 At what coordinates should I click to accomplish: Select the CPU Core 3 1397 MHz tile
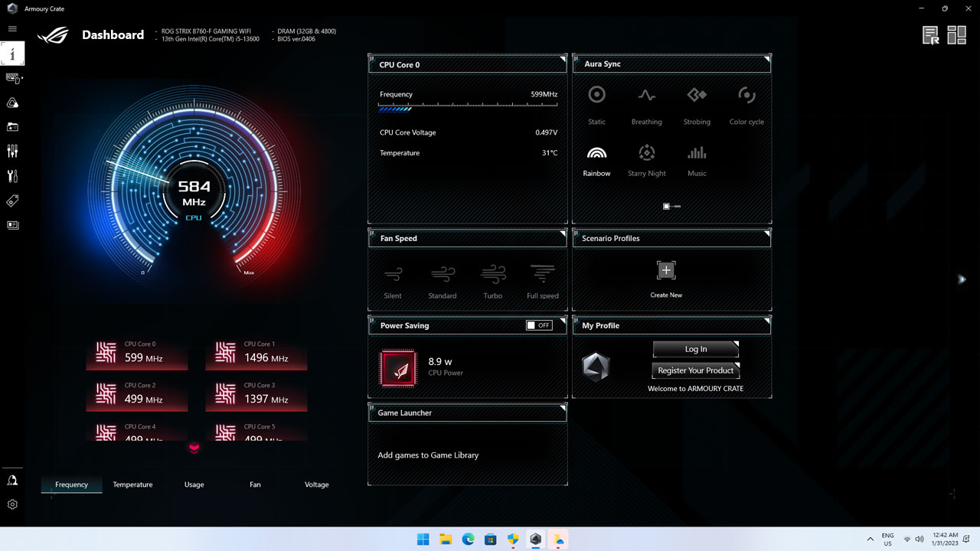[x=256, y=395]
